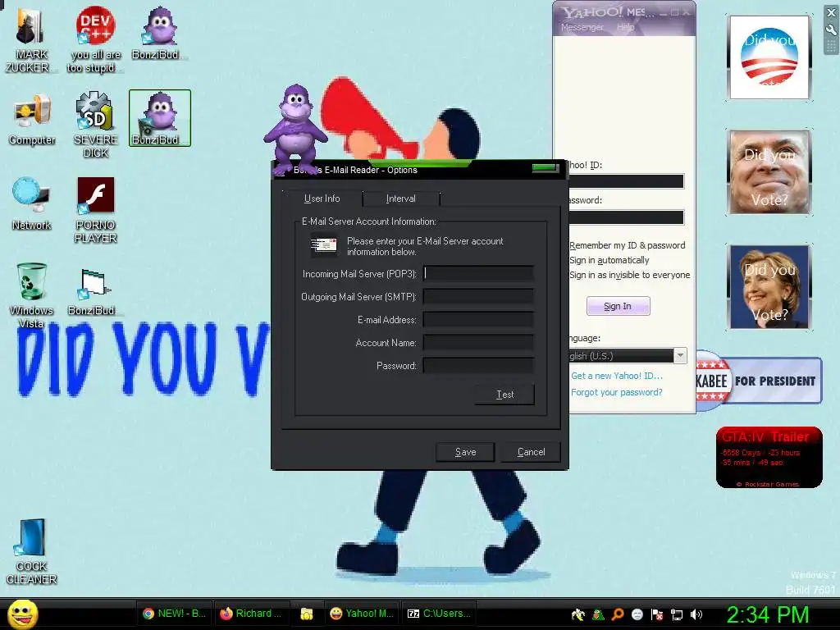Focus the Outgoing Mail Server (SMTP) field
Screen dimensions: 840x630
tap(478, 297)
